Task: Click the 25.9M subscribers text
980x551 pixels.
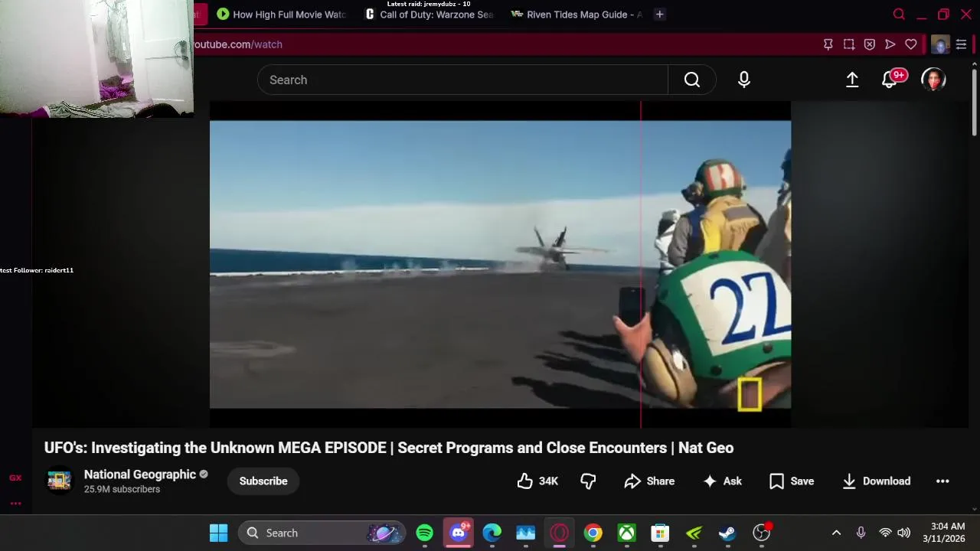Action: coord(122,489)
